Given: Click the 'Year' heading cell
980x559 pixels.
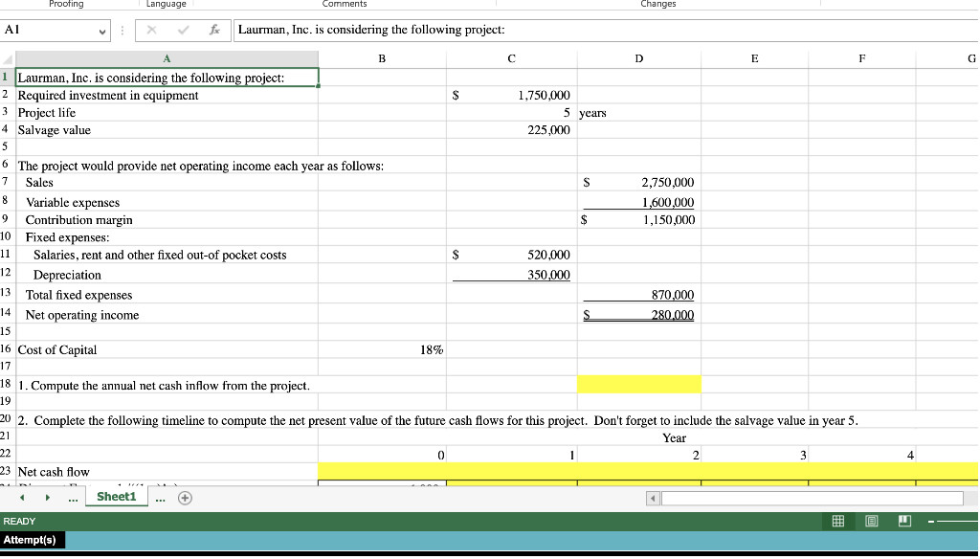Looking at the screenshot, I should click(x=674, y=437).
